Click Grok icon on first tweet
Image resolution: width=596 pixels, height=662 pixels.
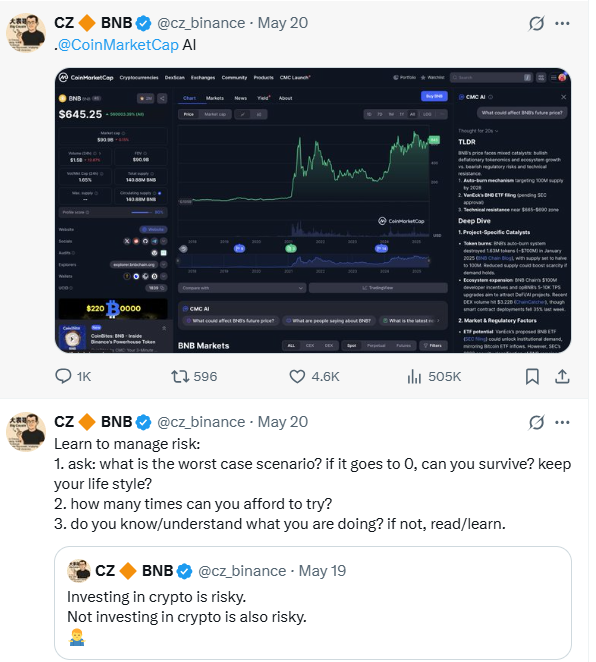click(536, 23)
